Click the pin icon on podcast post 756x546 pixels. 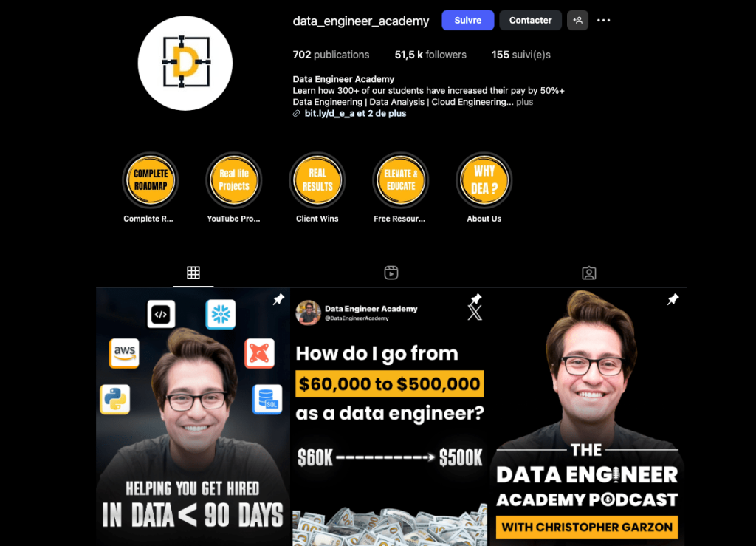tap(673, 299)
